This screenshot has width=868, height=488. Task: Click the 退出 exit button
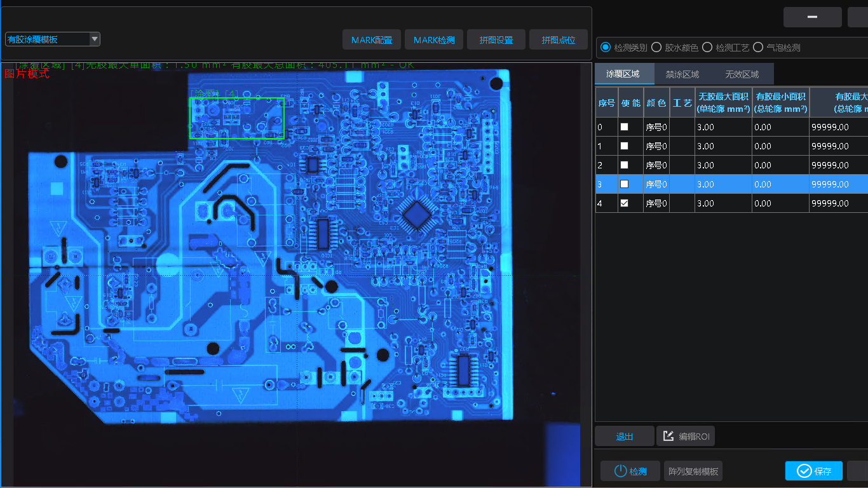[624, 437]
